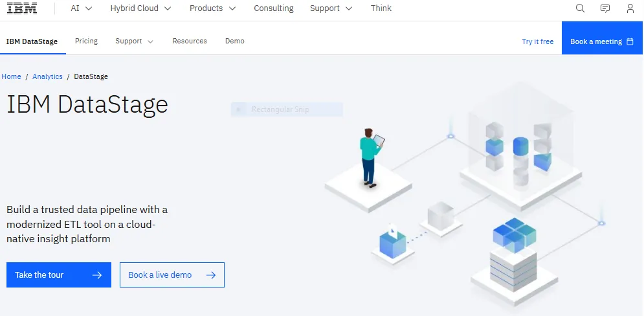Click the DataStage breadcrumb text
Image resolution: width=644 pixels, height=316 pixels.
coord(91,76)
